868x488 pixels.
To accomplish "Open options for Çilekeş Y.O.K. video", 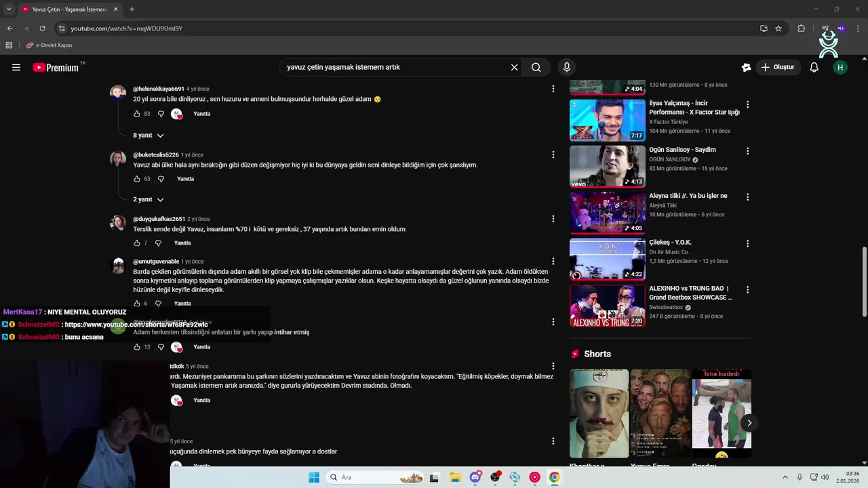I will click(747, 243).
